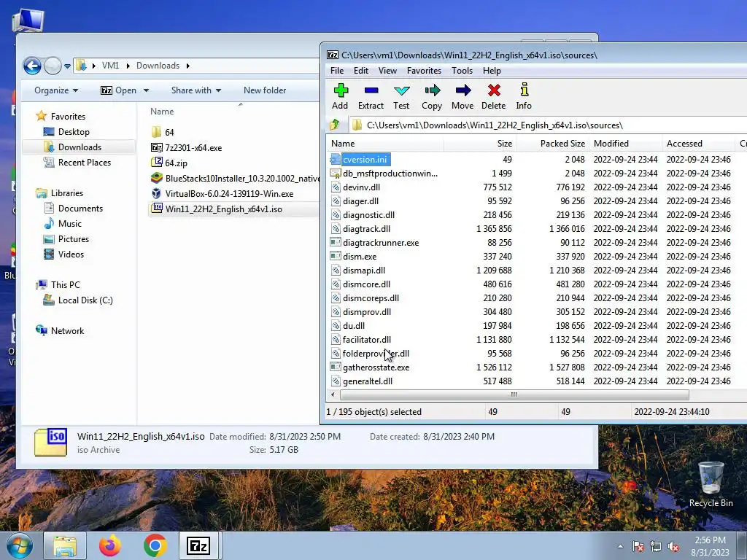
Task: Select dismapi.dll in the list
Action: pyautogui.click(x=364, y=270)
